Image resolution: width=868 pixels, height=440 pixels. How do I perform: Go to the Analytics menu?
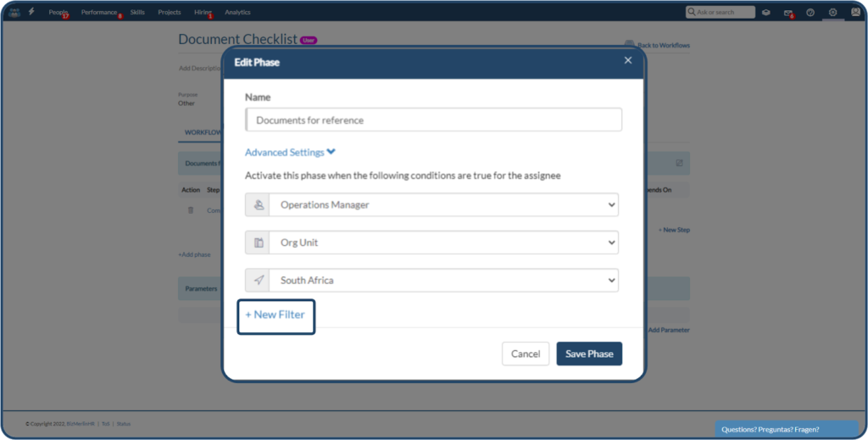pyautogui.click(x=237, y=13)
